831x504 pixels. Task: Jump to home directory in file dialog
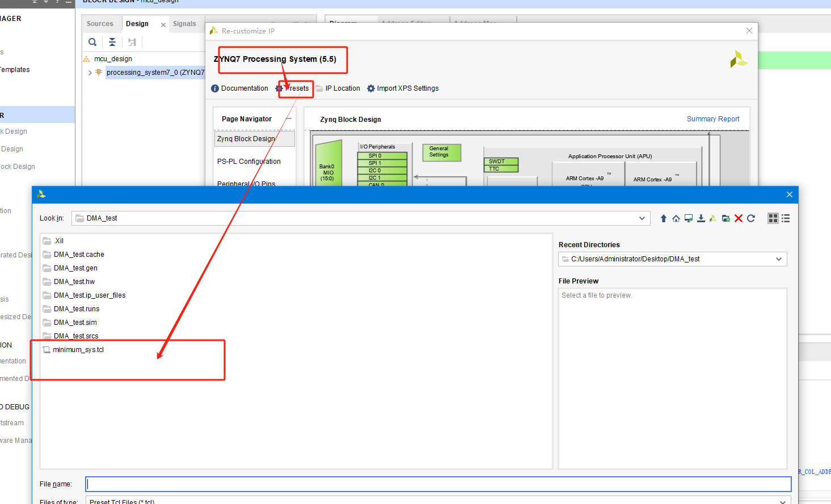click(676, 218)
